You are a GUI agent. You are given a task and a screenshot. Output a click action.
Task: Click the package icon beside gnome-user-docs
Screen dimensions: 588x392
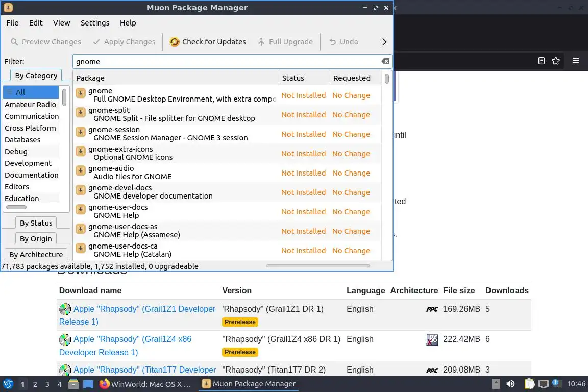click(x=81, y=209)
